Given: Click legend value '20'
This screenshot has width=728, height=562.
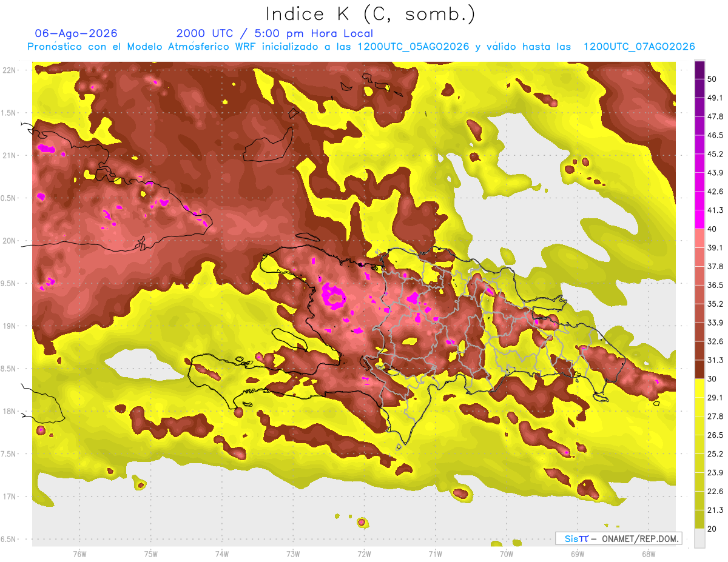Looking at the screenshot, I should tap(712, 529).
